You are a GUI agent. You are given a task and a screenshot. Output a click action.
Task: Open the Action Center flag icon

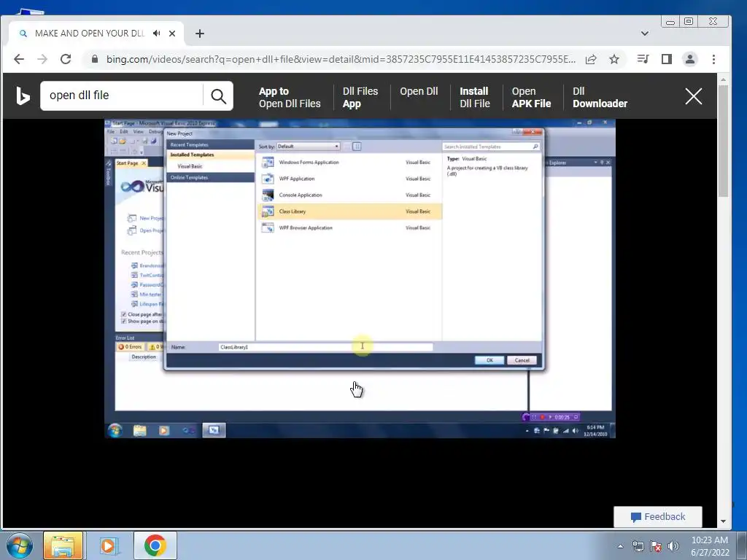pos(656,546)
